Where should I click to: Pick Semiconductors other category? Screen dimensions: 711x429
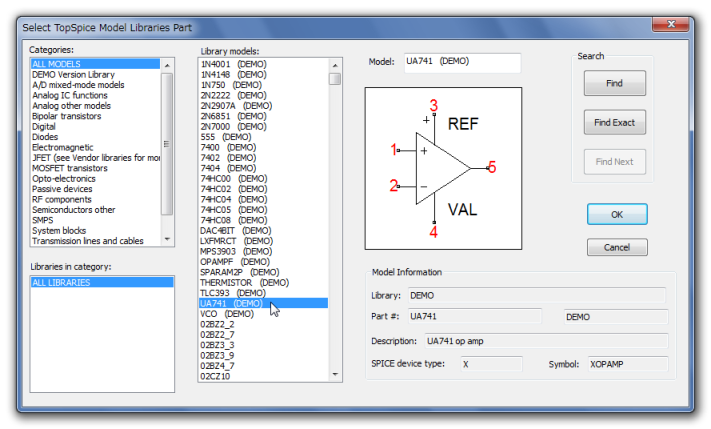[x=95, y=210]
